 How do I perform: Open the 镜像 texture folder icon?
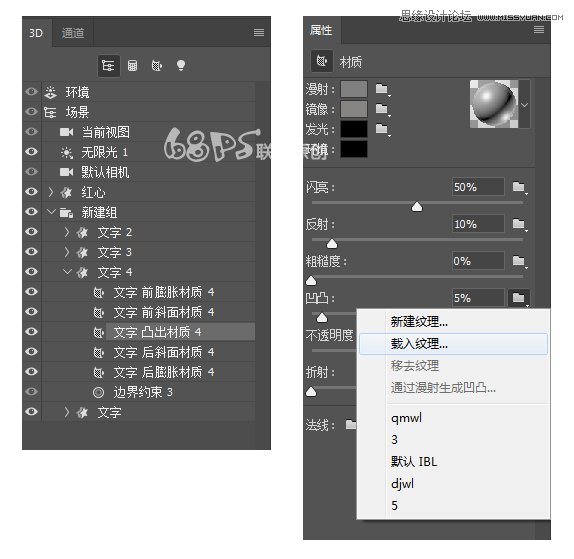pyautogui.click(x=383, y=109)
